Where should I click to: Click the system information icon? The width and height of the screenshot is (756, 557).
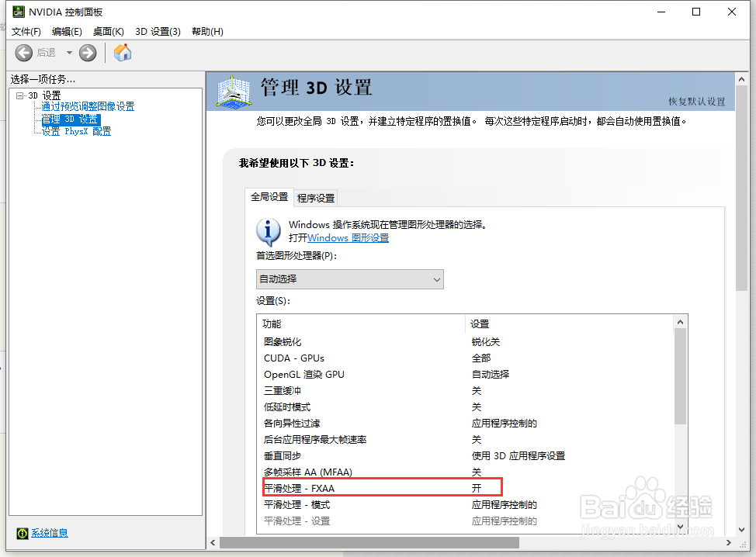point(23,534)
